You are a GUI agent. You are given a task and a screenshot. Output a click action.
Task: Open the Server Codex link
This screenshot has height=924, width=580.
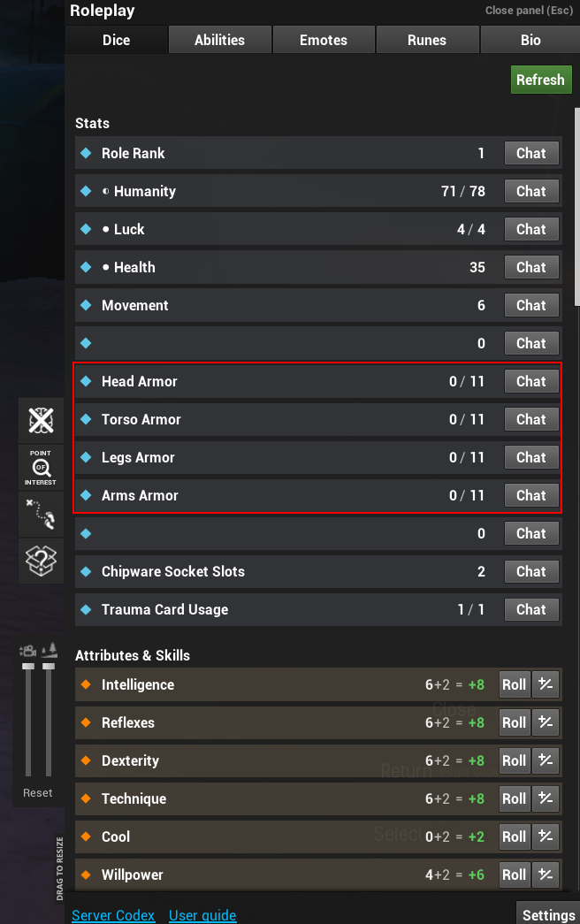click(x=113, y=915)
